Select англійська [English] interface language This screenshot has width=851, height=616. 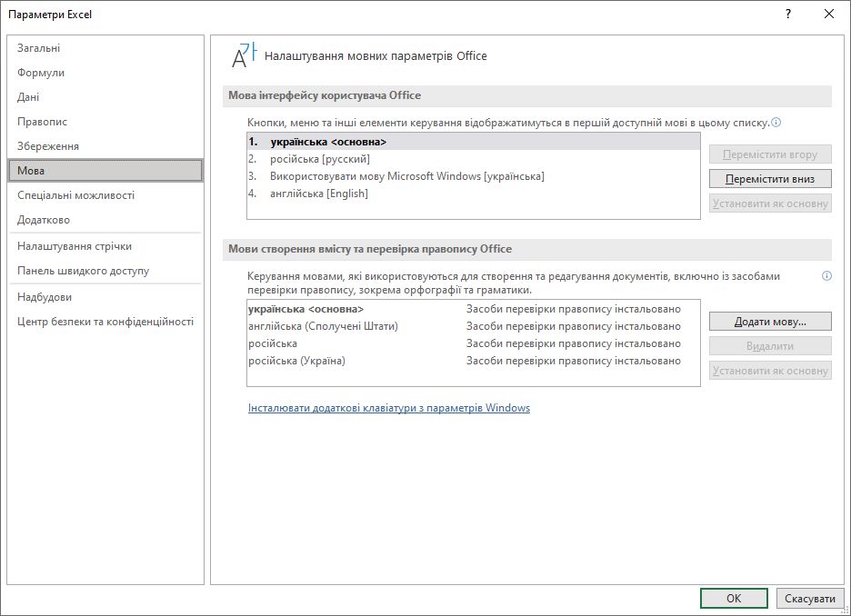[474, 194]
